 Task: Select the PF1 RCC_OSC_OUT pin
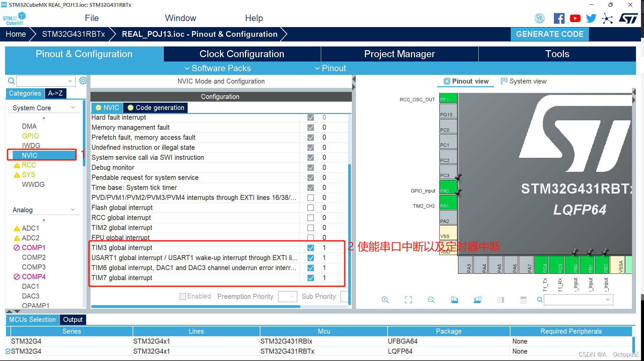point(448,98)
